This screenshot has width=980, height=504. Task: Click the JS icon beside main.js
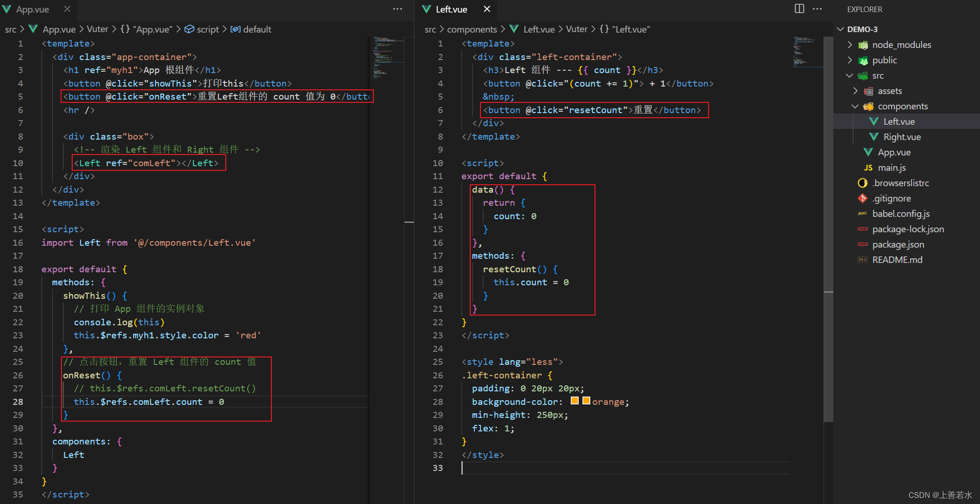pyautogui.click(x=868, y=168)
